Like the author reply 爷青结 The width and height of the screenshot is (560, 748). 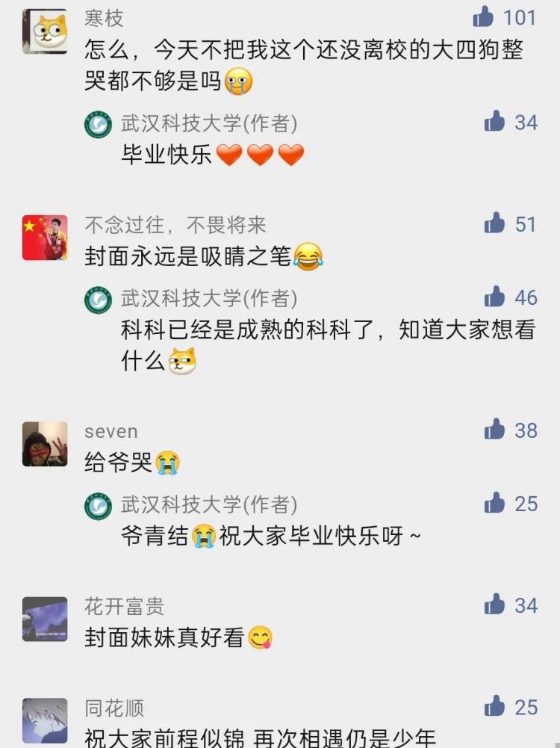click(x=494, y=502)
